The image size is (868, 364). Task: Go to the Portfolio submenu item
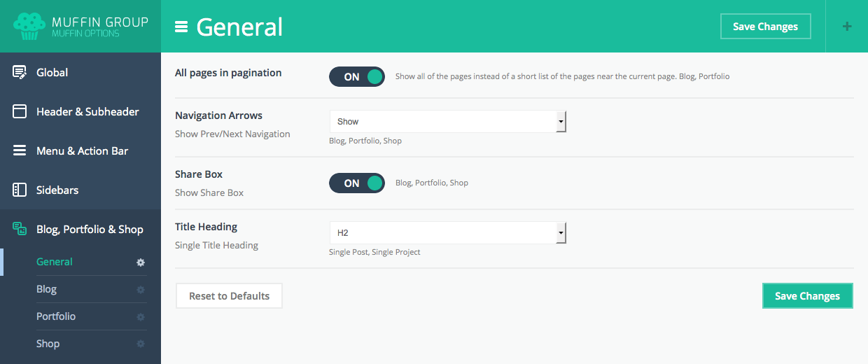tap(56, 316)
